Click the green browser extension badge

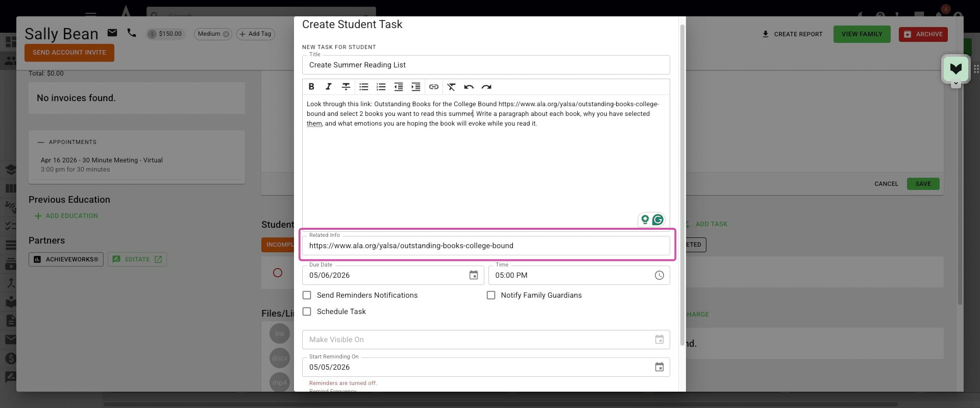[x=955, y=69]
